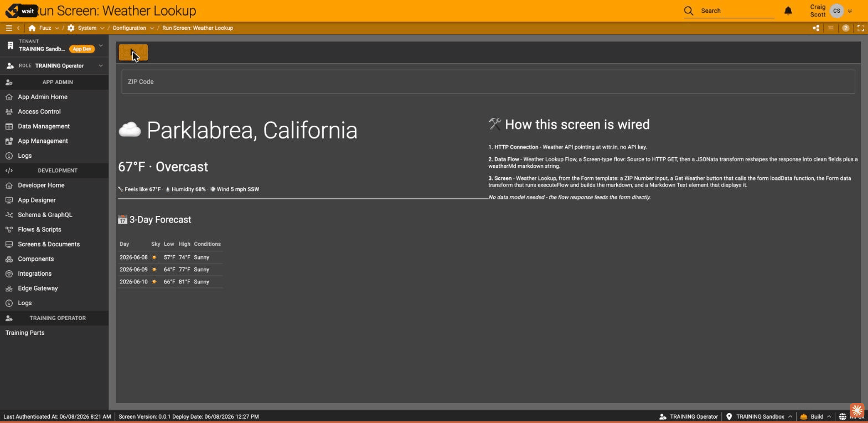
Task: Expand the Role TRAINING Operator dropdown
Action: click(101, 66)
